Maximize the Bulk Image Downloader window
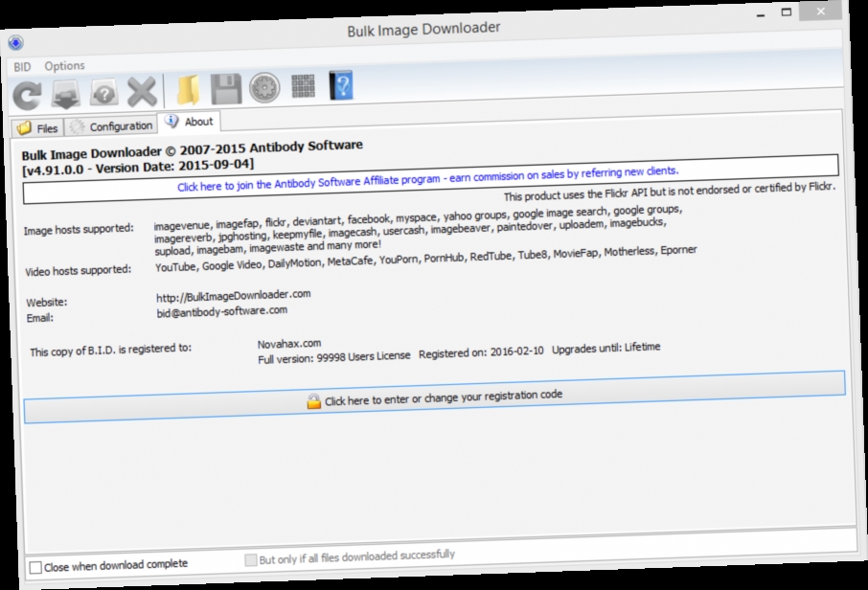Screen dimensions: 868x590 tap(786, 12)
